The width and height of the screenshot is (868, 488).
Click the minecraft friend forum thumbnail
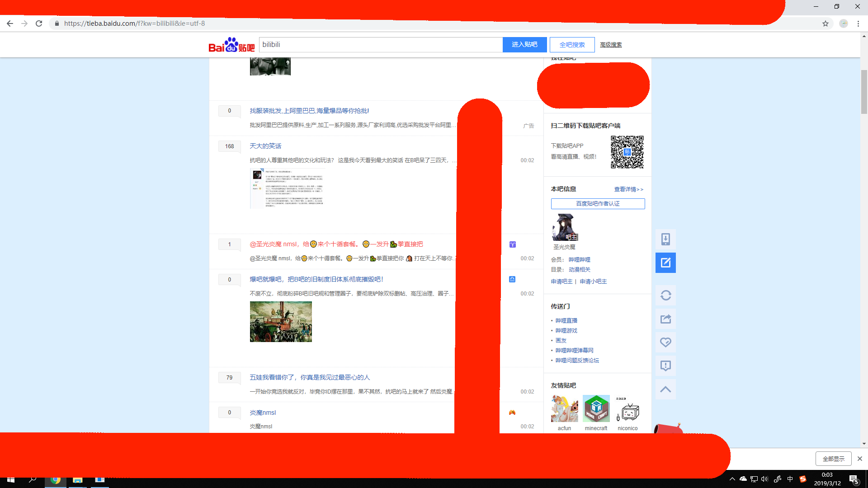click(x=596, y=408)
